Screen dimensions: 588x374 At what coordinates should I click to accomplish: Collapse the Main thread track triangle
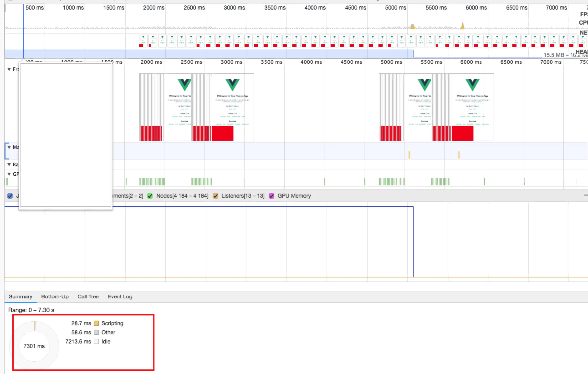tap(9, 147)
